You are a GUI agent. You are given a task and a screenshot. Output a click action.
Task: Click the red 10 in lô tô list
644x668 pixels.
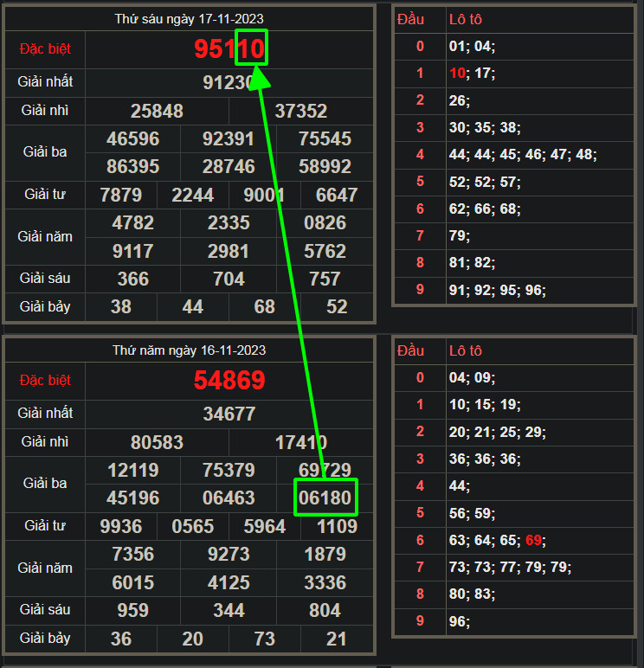457,74
